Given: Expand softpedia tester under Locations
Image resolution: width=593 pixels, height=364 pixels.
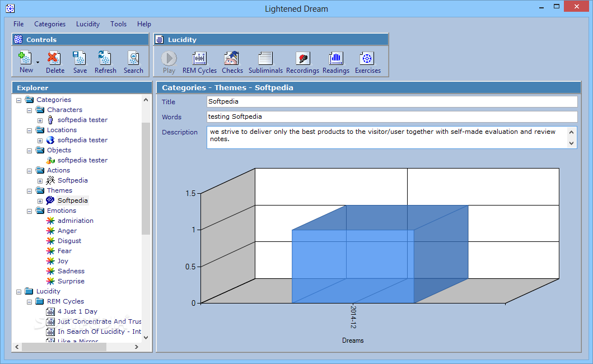Looking at the screenshot, I should pos(40,141).
